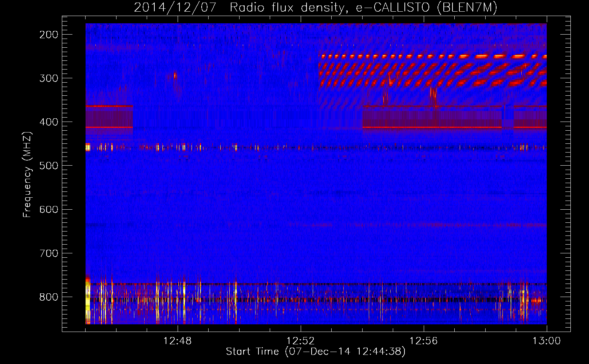Click the plot title "2014/12/07 Radio flux density, e-CALLISTO (BLEN7M)"

pyautogui.click(x=316, y=8)
